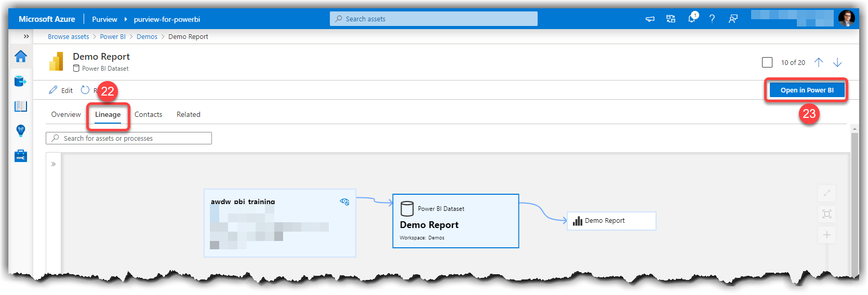Select the awdw_pbi_training lineage node

coord(280,223)
